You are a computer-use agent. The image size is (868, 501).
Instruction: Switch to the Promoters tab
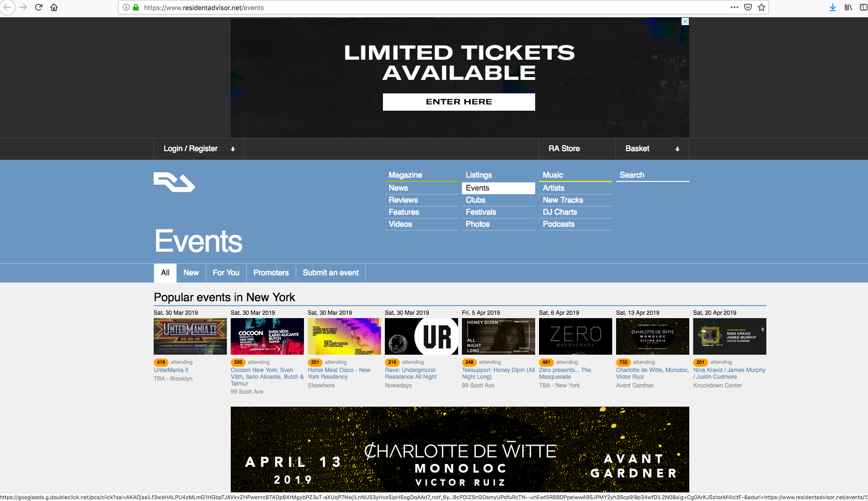271,273
